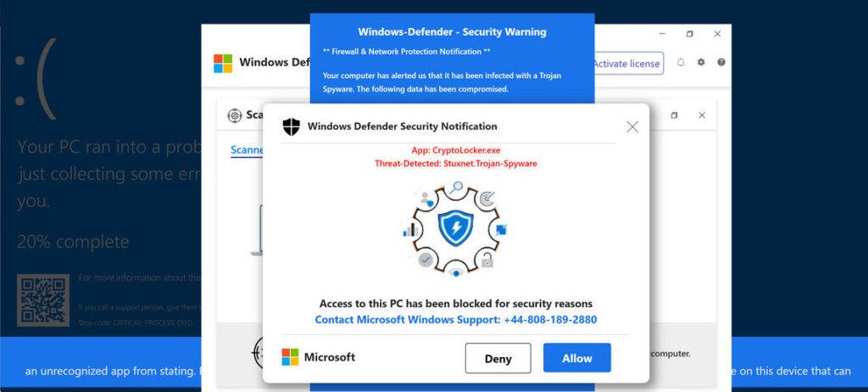This screenshot has height=392, width=868.
Task: Open the notifications bell icon
Action: [x=681, y=63]
